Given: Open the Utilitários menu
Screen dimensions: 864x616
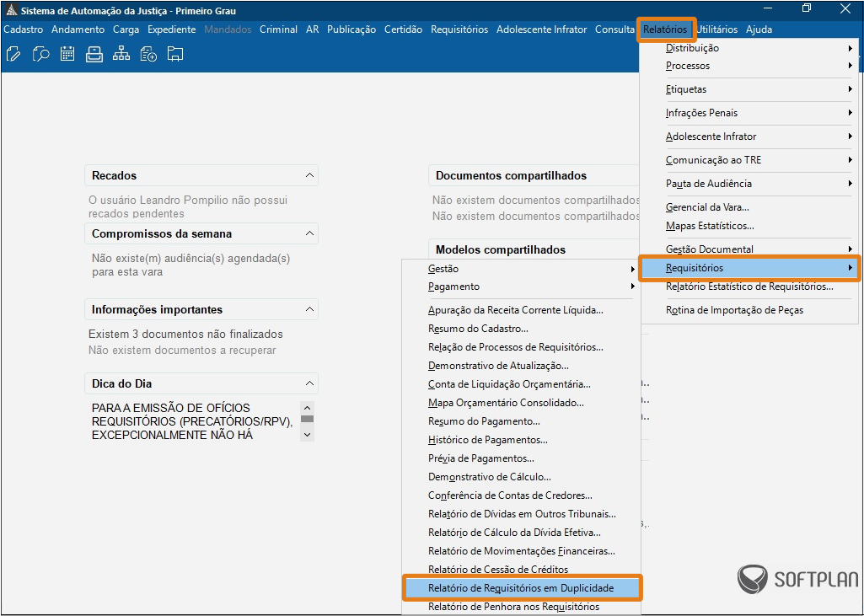Looking at the screenshot, I should [x=716, y=29].
